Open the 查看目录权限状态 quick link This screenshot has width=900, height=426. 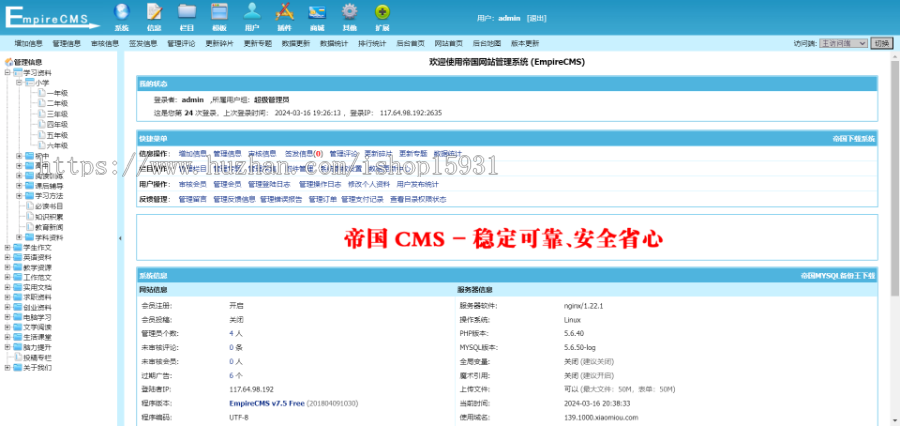[418, 199]
